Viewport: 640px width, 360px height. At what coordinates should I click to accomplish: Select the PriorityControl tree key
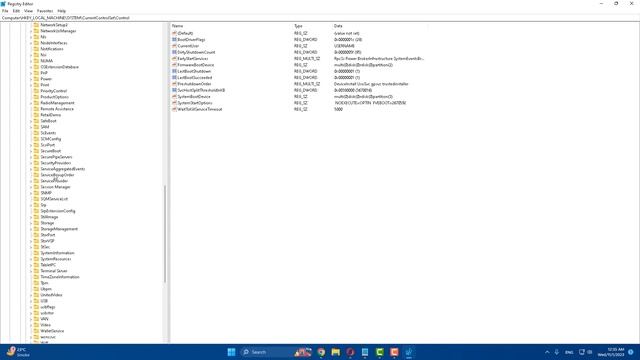point(53,91)
